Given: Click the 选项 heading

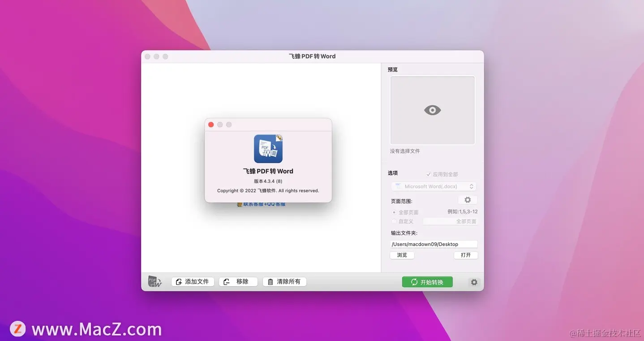Looking at the screenshot, I should pos(393,173).
